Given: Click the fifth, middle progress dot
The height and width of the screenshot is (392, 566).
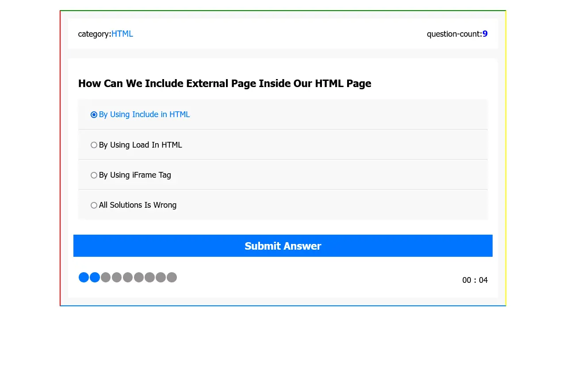Looking at the screenshot, I should point(128,278).
